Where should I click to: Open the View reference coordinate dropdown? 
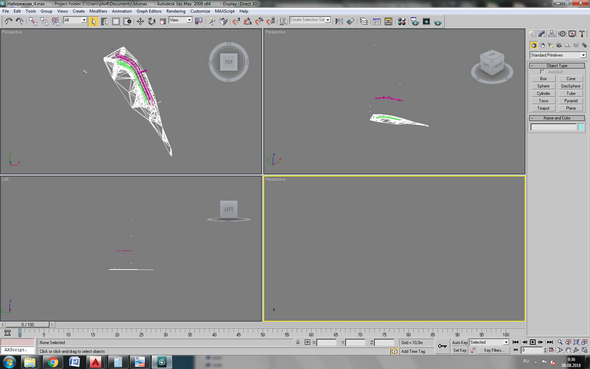180,20
